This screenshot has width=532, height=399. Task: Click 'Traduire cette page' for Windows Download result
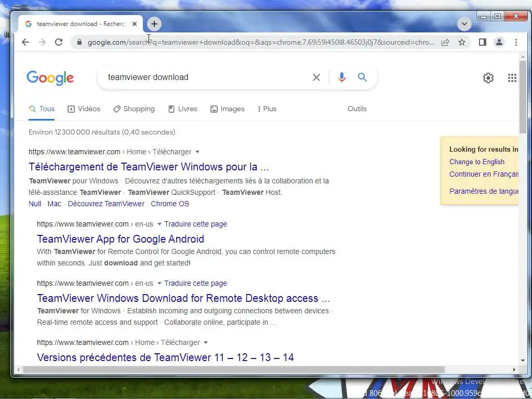tap(196, 283)
